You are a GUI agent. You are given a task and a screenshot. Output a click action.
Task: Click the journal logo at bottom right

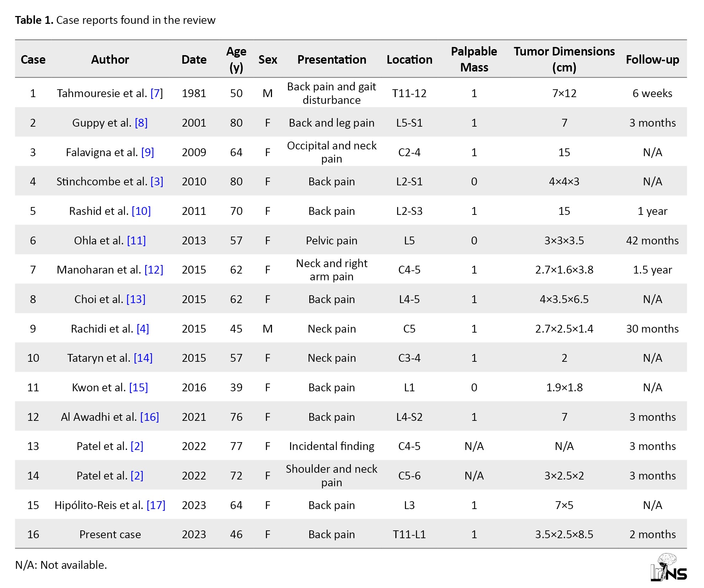coord(668,567)
